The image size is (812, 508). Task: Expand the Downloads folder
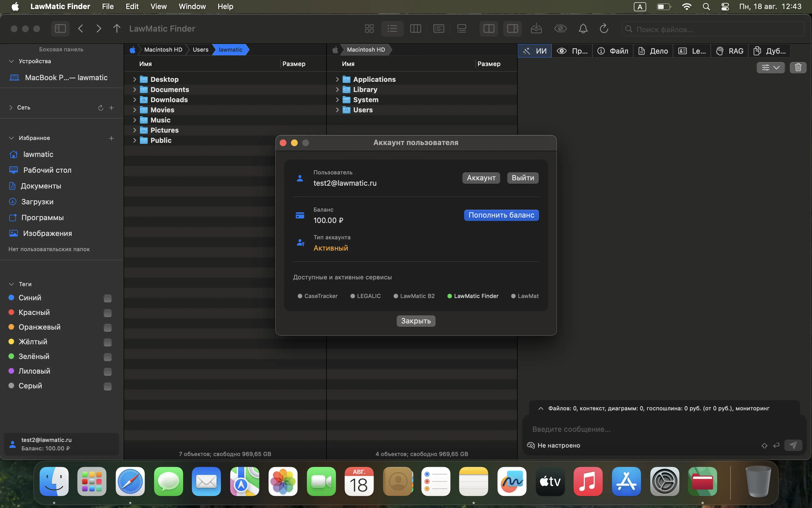[x=134, y=99]
